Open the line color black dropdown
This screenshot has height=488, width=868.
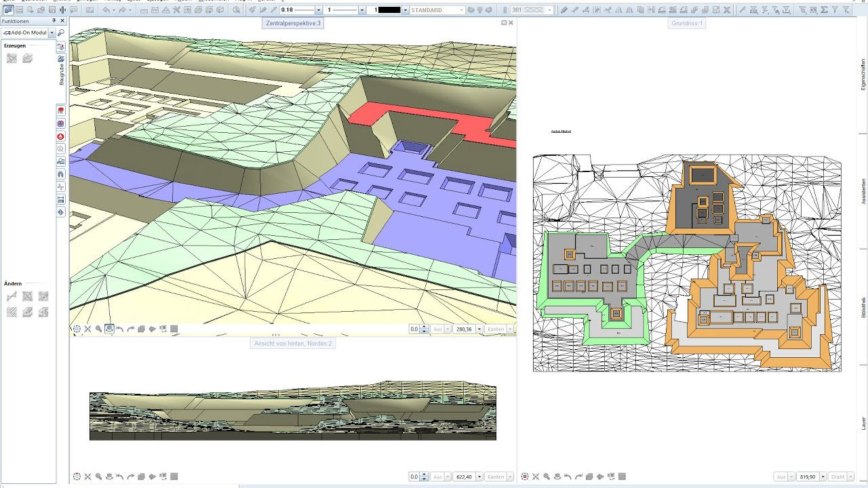[x=406, y=10]
